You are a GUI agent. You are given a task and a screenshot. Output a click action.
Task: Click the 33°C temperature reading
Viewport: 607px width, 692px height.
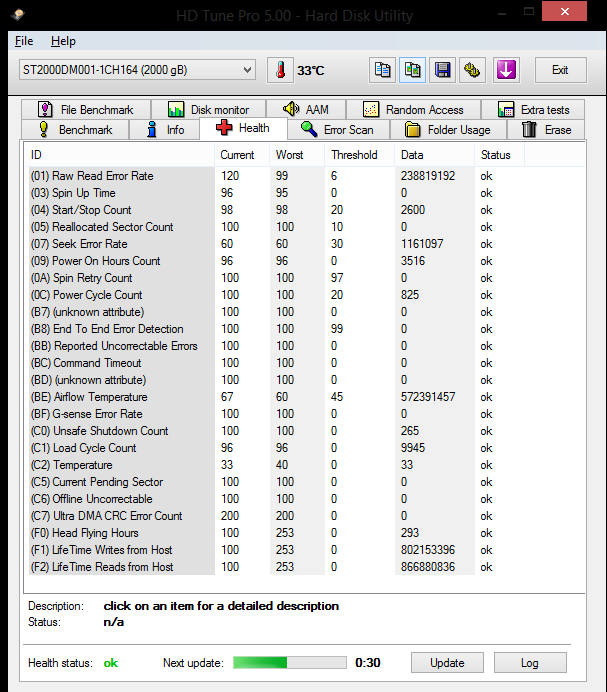[310, 71]
